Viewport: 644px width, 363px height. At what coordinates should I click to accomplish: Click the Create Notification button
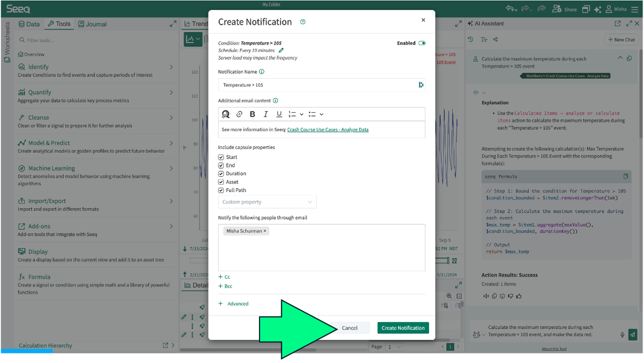(403, 328)
